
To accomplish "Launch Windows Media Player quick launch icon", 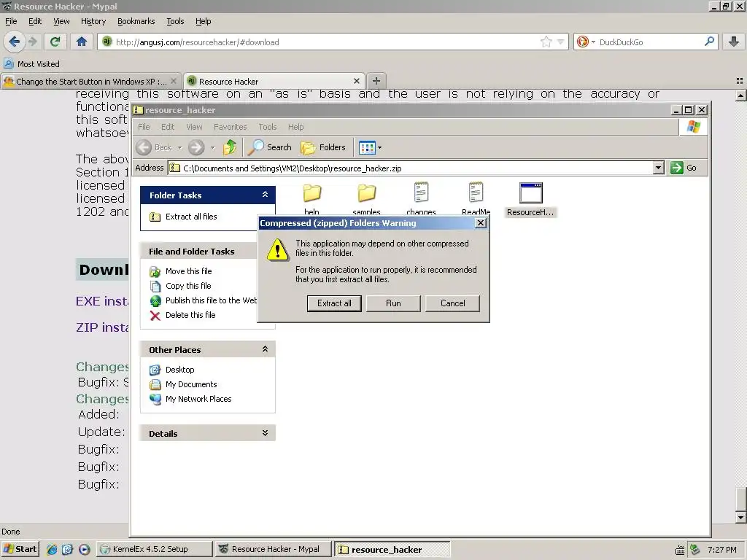I will tap(85, 549).
